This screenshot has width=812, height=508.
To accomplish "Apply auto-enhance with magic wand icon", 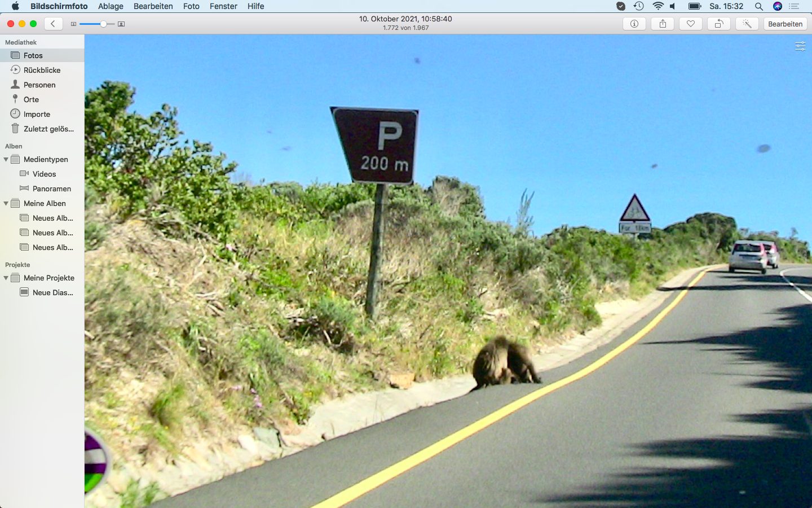I will click(747, 24).
